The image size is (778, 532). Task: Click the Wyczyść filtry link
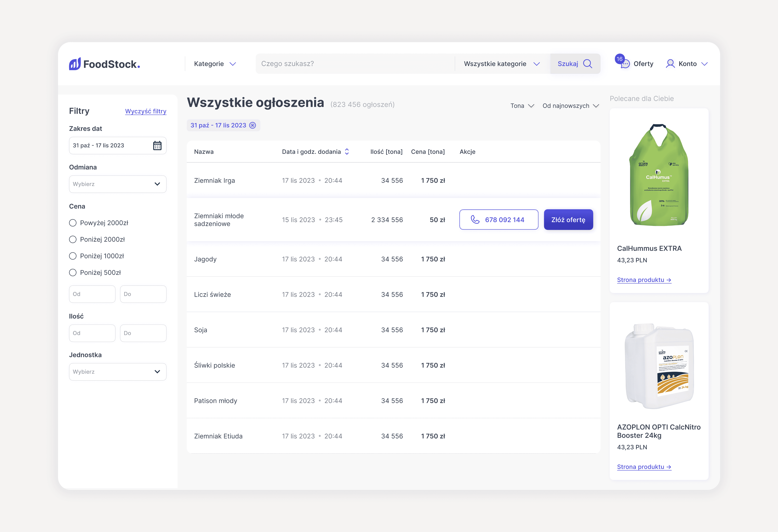[x=146, y=111]
